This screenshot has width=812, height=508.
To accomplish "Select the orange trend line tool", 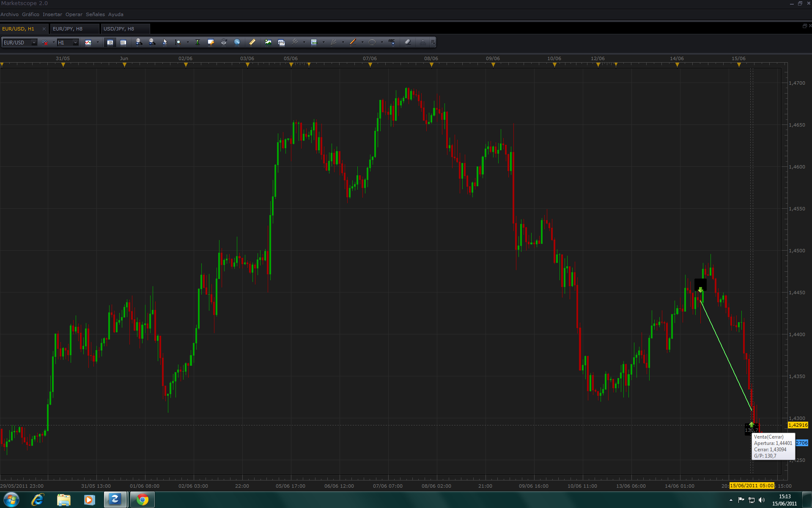I will (353, 42).
